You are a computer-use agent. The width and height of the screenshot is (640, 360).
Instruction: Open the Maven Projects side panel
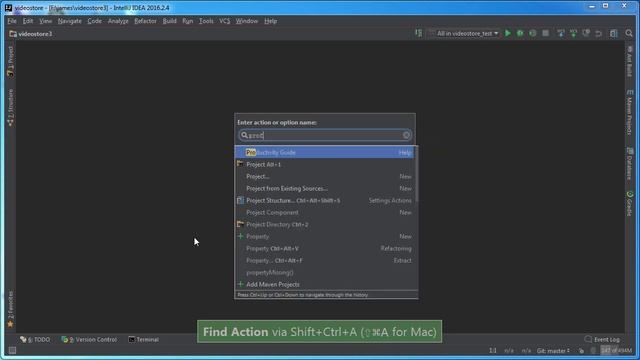tap(629, 112)
